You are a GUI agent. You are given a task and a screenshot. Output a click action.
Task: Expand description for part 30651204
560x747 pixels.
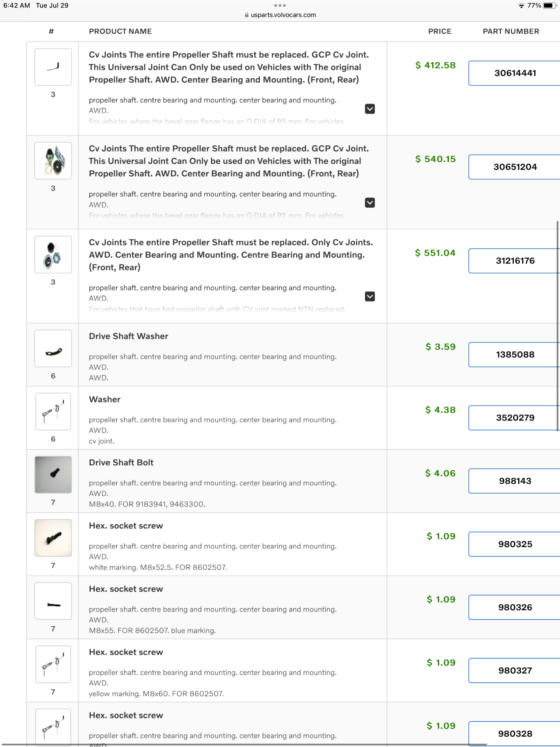[369, 202]
